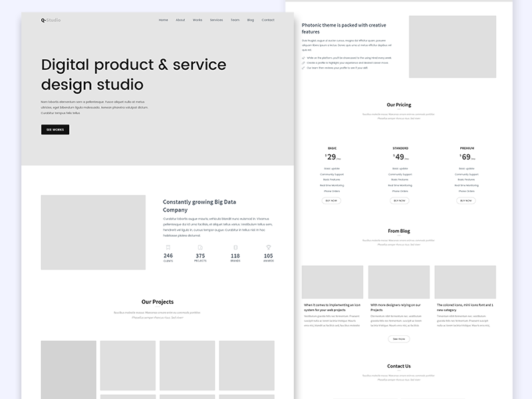Click the Q-Studio logo
The image size is (532, 399).
coord(51,20)
